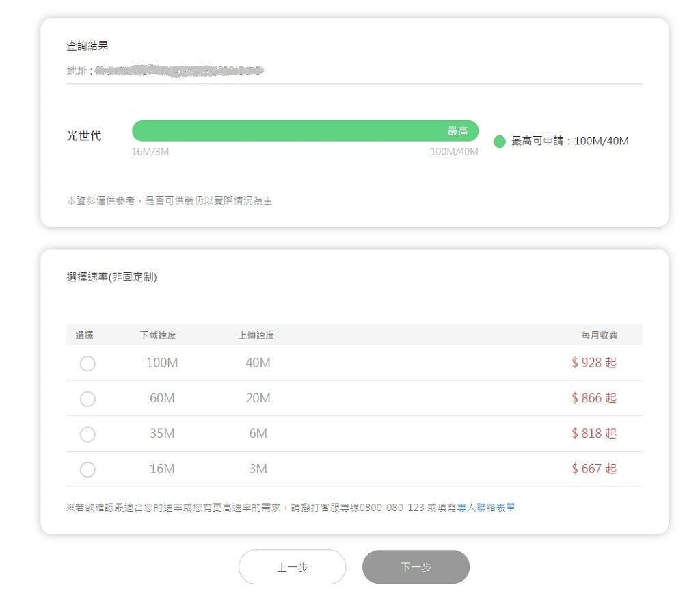Click the 16M/3M label under the speed bar
Image resolution: width=700 pixels, height=600 pixels.
pos(150,152)
